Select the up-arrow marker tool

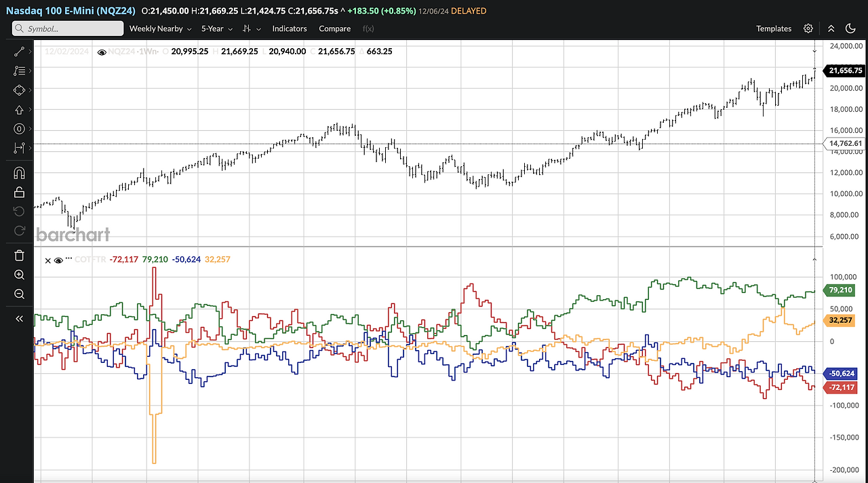coord(19,109)
